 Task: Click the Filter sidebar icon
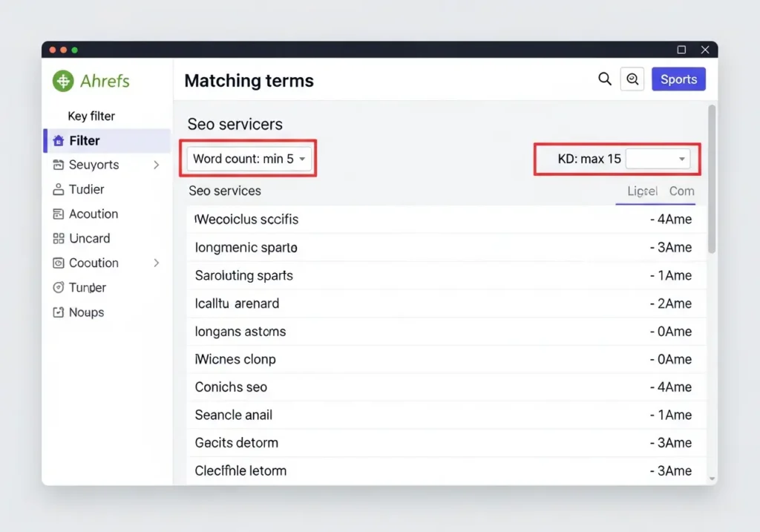click(x=58, y=141)
